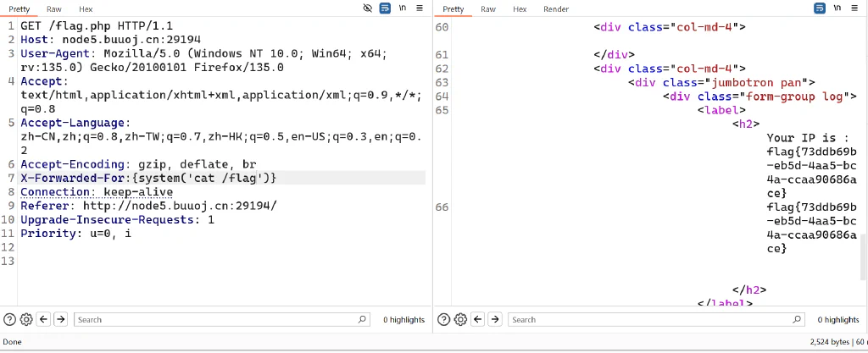Image resolution: width=868 pixels, height=353 pixels.
Task: Click 'Your IP is :' response text
Action: 808,137
